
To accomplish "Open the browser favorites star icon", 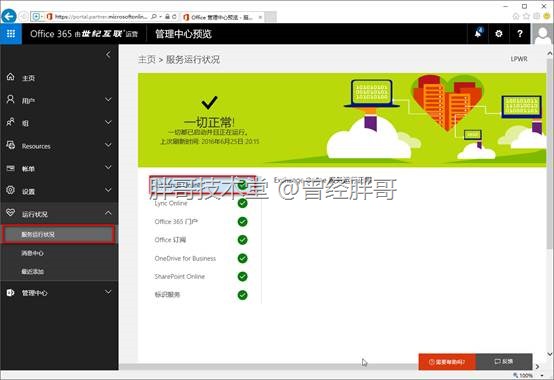I will click(x=526, y=16).
